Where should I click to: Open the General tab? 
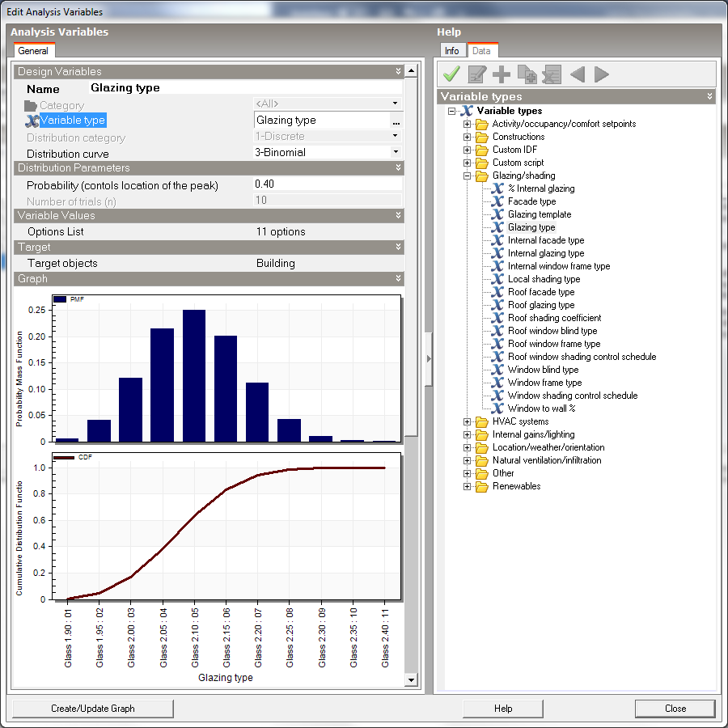[x=33, y=51]
